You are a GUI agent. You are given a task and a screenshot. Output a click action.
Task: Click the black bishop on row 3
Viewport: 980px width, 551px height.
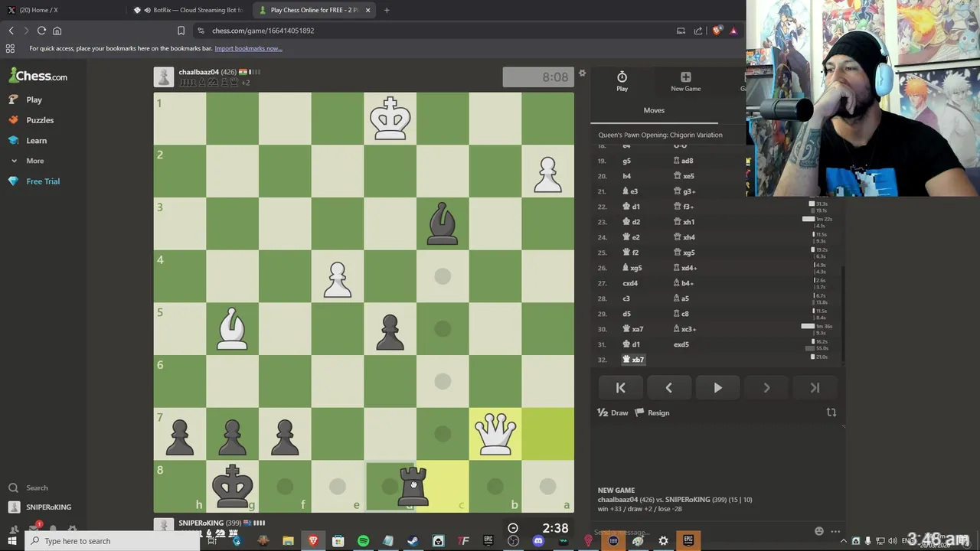coord(443,223)
